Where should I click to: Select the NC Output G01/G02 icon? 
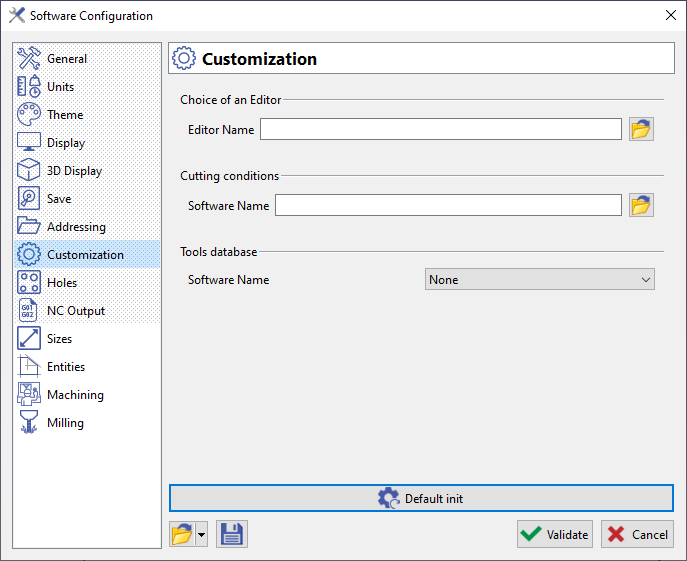tap(29, 311)
